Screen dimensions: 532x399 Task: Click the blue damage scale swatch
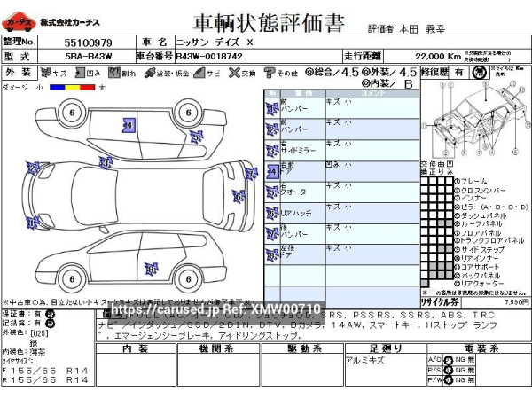click(58, 88)
